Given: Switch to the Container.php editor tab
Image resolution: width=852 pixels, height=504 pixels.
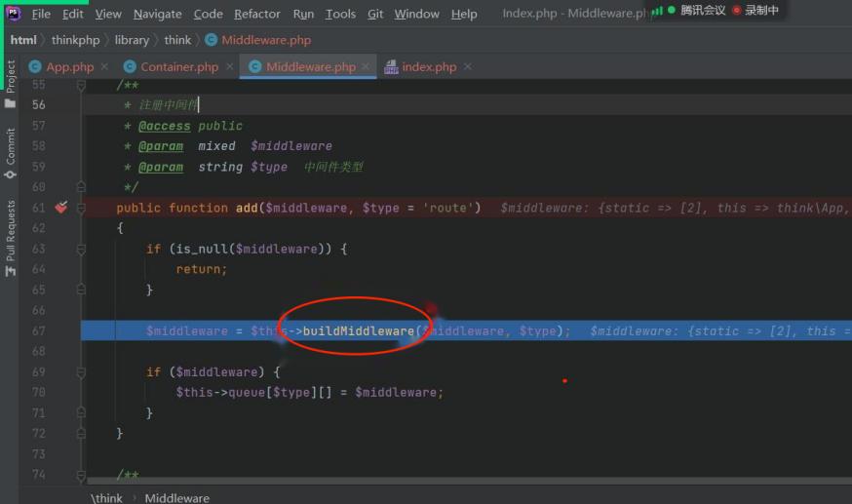Looking at the screenshot, I should tap(179, 67).
